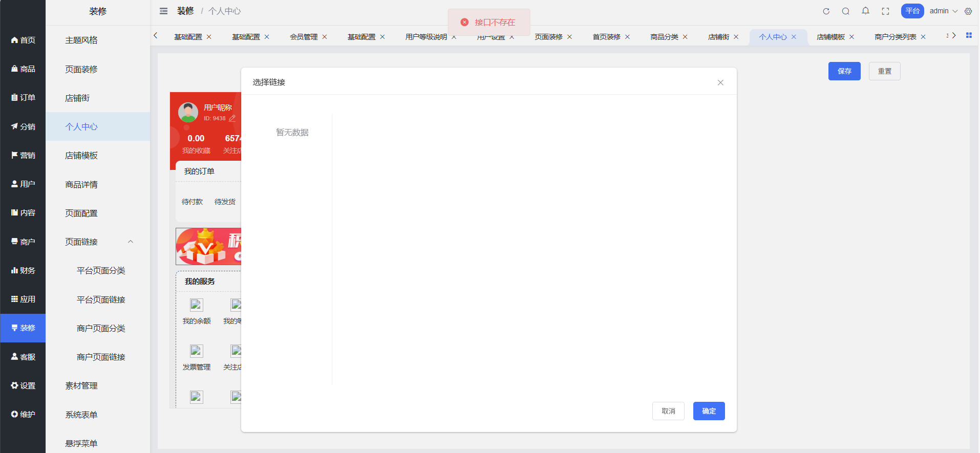This screenshot has height=453, width=980.
Task: Open the search icon in header
Action: (x=846, y=11)
